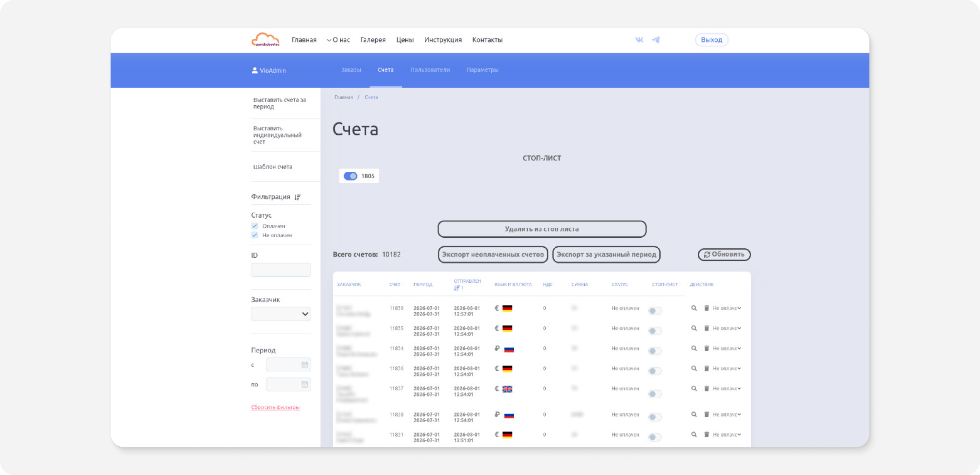Expand the О нас menu

tap(338, 39)
